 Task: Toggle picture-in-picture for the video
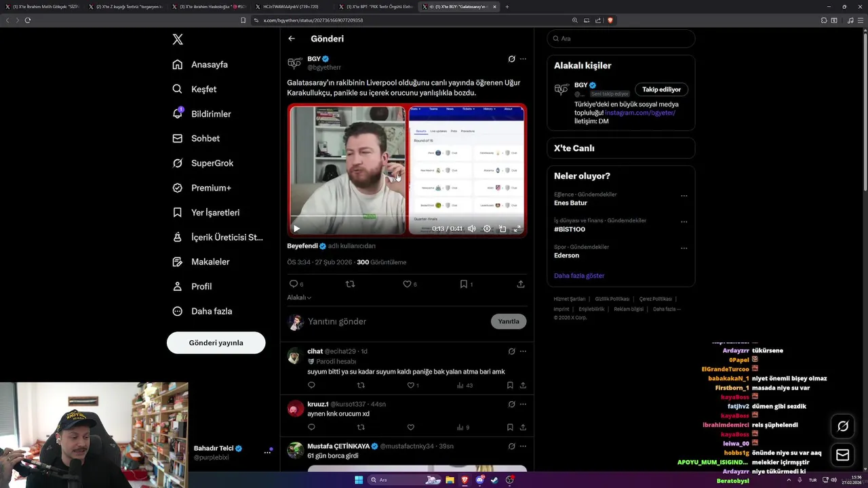pyautogui.click(x=502, y=228)
